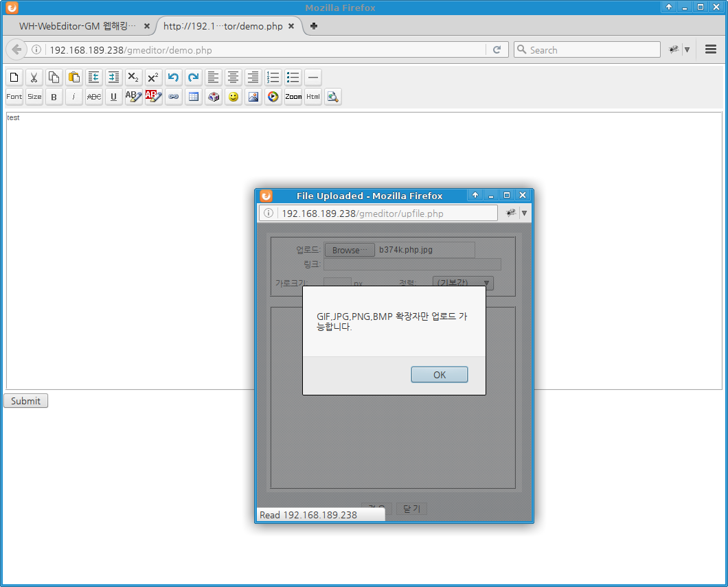Click the special character cube icon
This screenshot has width=728, height=587.
tap(214, 97)
